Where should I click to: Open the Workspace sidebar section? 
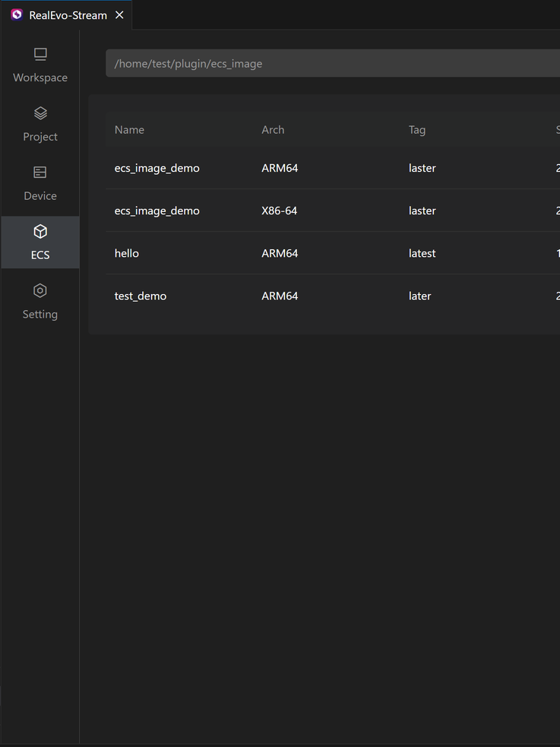40,65
